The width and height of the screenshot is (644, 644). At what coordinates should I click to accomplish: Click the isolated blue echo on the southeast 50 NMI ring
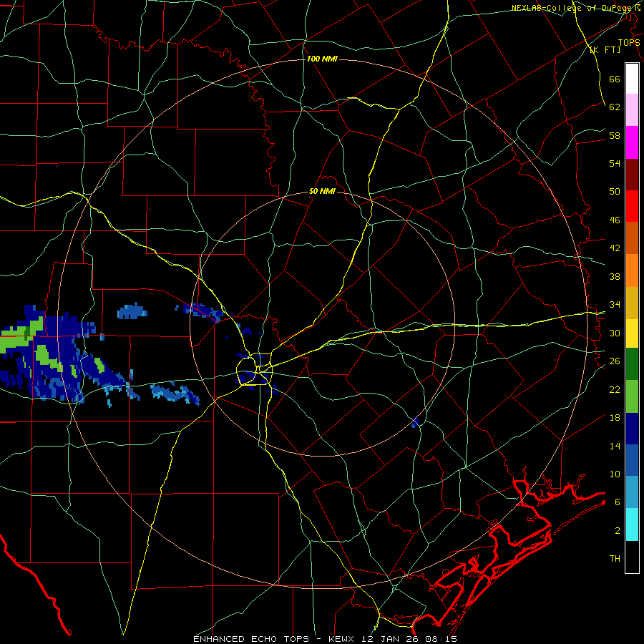(x=415, y=421)
